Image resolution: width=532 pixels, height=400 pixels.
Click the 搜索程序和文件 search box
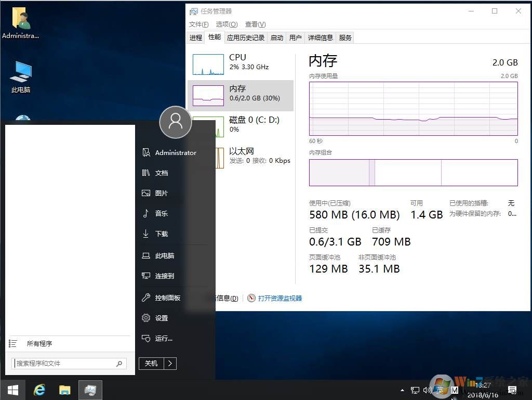(65, 364)
